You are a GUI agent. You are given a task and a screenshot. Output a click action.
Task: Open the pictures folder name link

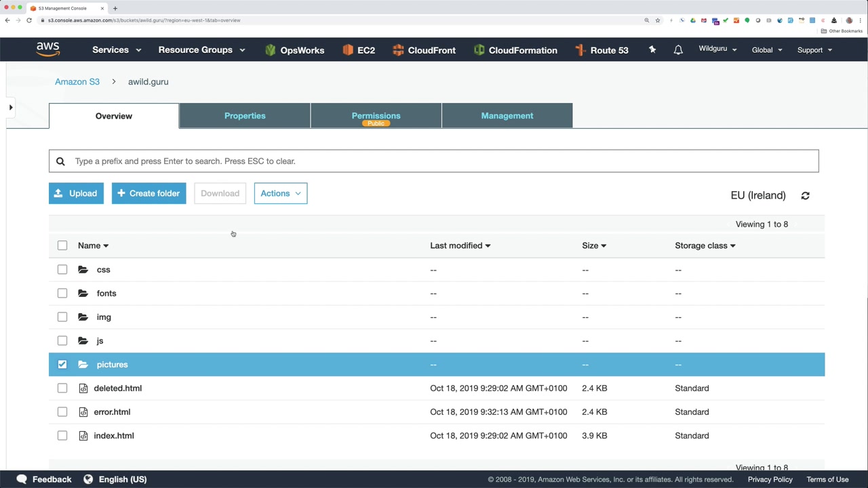113,365
